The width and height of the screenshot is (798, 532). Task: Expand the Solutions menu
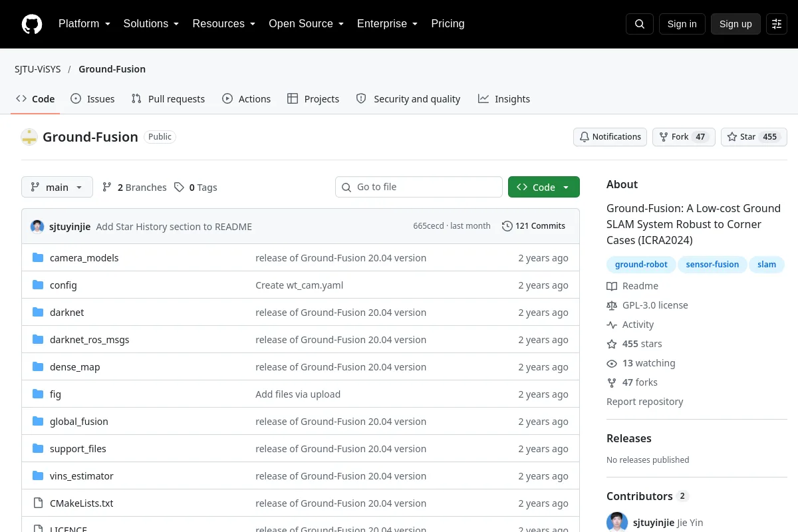tap(152, 24)
